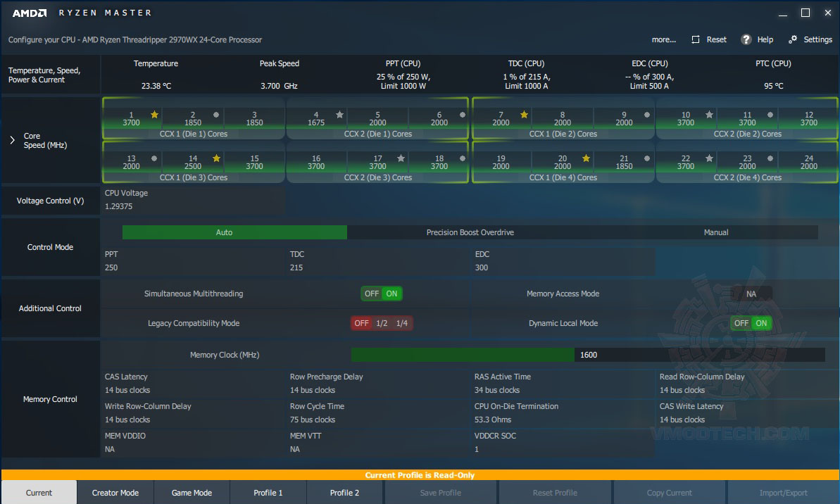Click the Save Profile button
The width and height of the screenshot is (840, 504).
click(x=440, y=492)
